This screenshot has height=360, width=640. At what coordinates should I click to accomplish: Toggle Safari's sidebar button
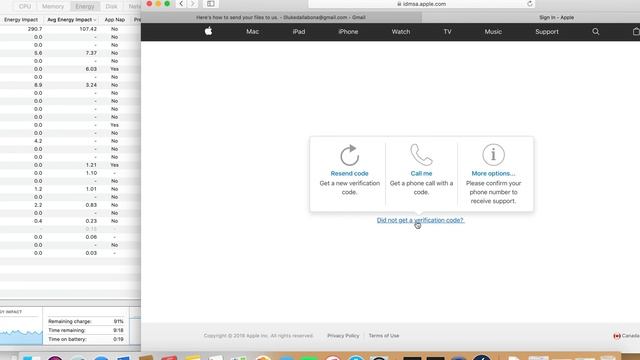point(211,4)
